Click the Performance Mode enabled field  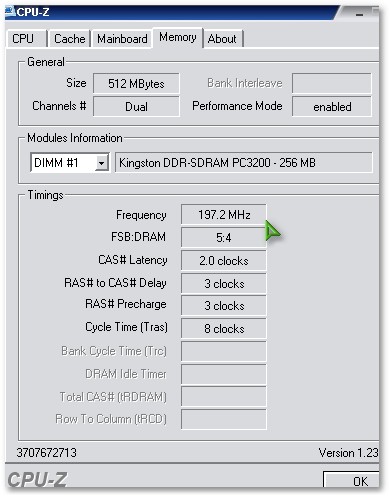(332, 107)
